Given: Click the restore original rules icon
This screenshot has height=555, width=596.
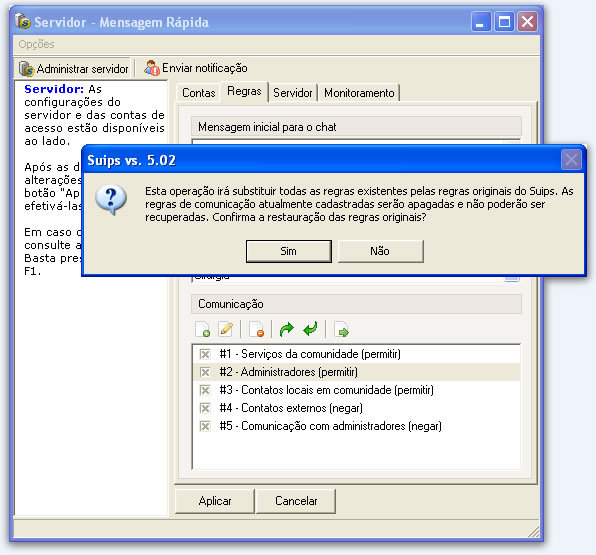Looking at the screenshot, I should point(341,329).
